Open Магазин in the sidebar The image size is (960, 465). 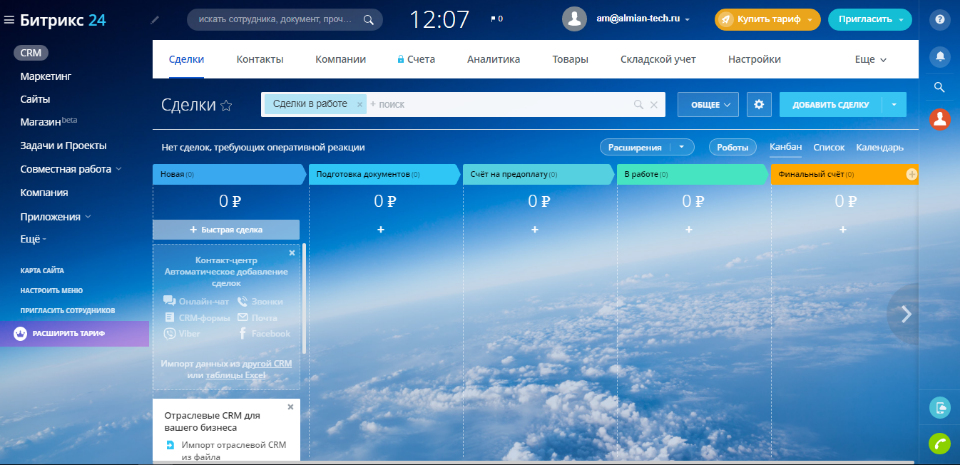(48, 122)
